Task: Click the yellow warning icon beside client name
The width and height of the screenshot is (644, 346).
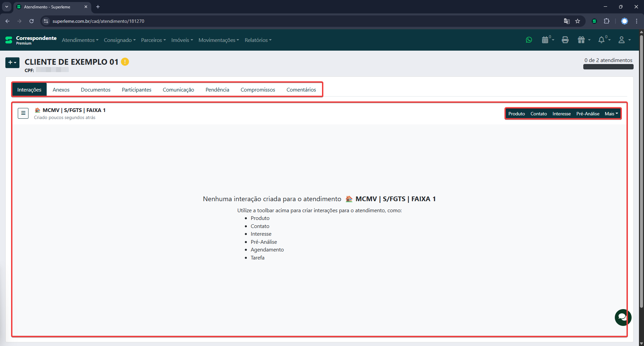Action: point(125,62)
